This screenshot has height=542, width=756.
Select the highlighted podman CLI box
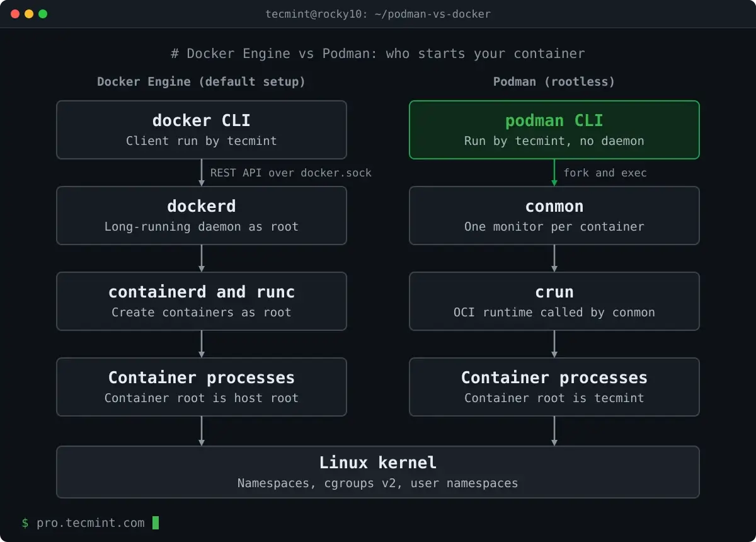pyautogui.click(x=554, y=130)
